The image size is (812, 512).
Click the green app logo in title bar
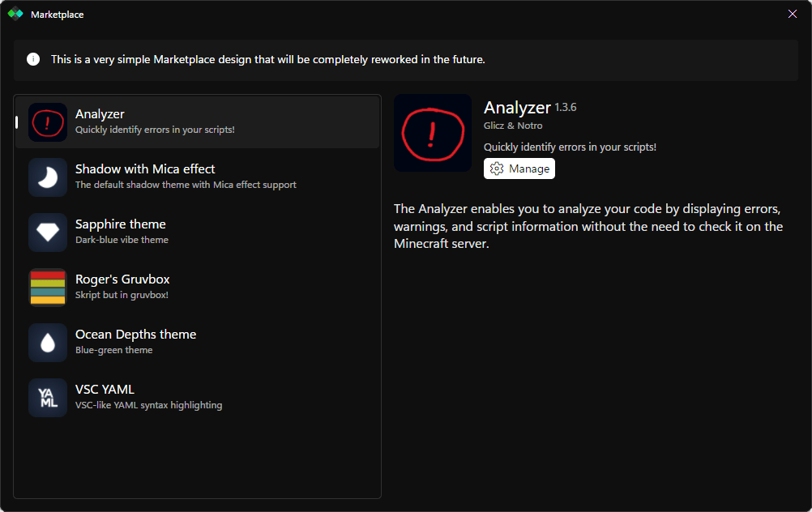(x=15, y=14)
